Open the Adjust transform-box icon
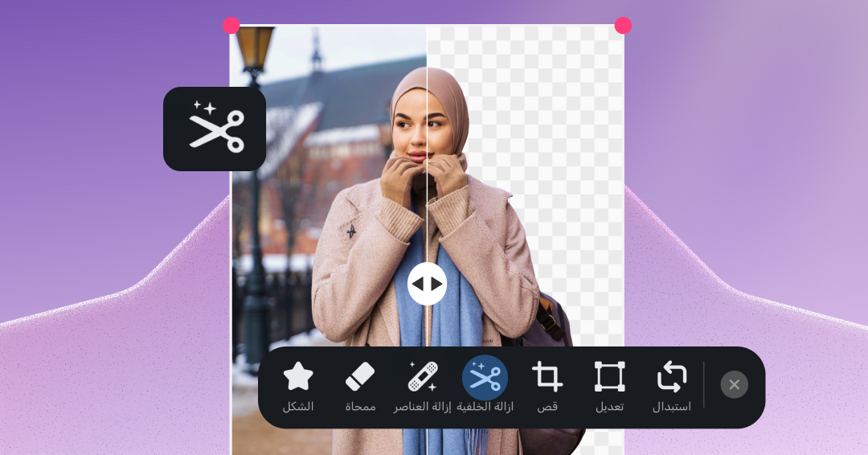The width and height of the screenshot is (868, 455). point(609,376)
